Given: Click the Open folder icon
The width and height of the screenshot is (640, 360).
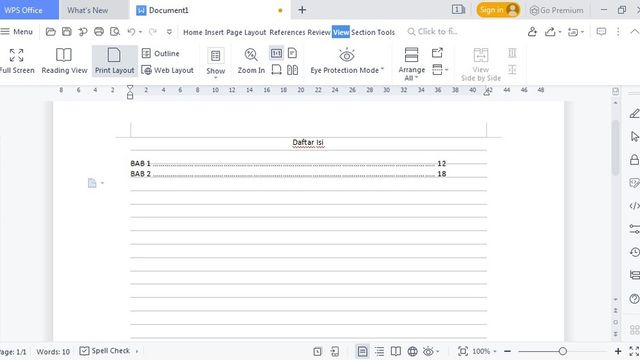Looking at the screenshot, I should 51,31.
